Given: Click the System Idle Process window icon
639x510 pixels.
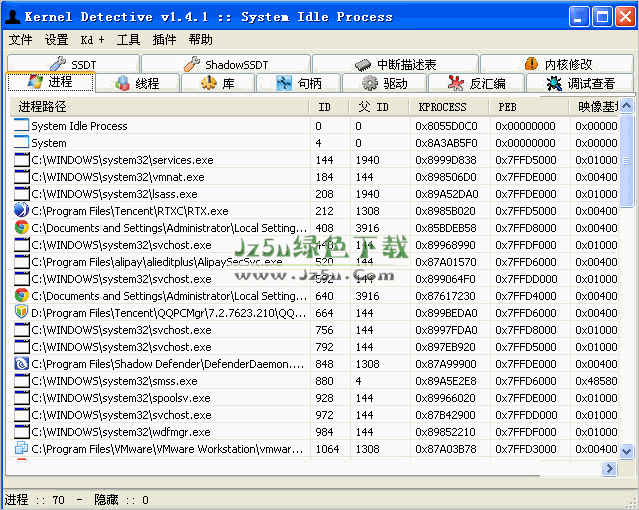Looking at the screenshot, I should click(x=21, y=126).
